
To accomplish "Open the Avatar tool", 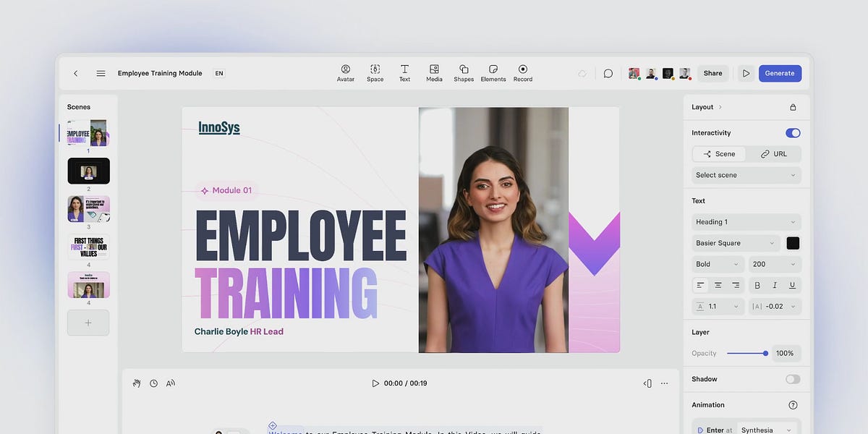I will pos(346,73).
